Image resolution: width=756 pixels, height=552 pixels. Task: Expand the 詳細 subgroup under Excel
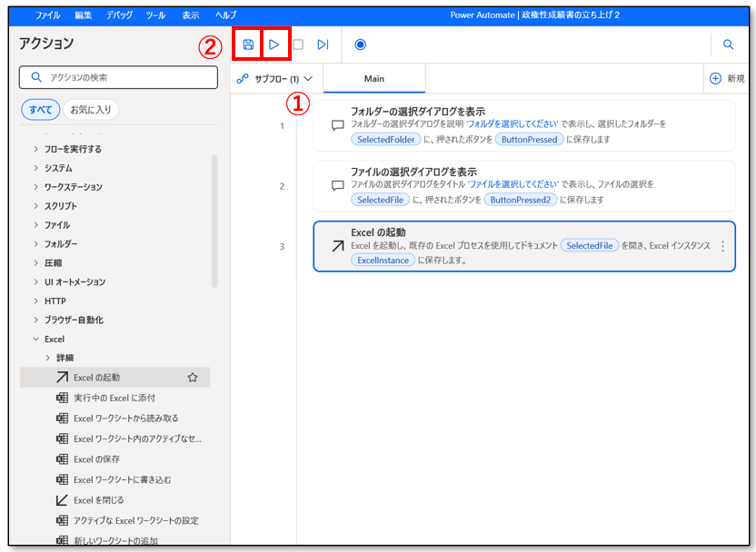(49, 359)
